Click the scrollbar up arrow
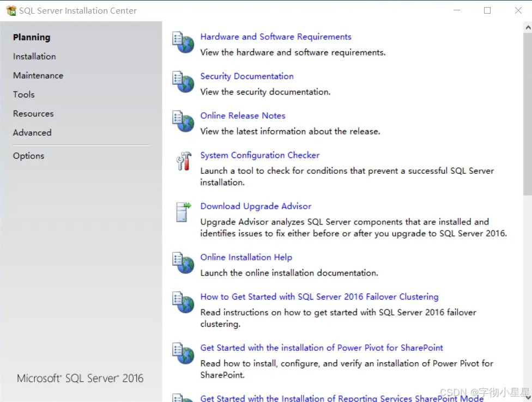 528,27
